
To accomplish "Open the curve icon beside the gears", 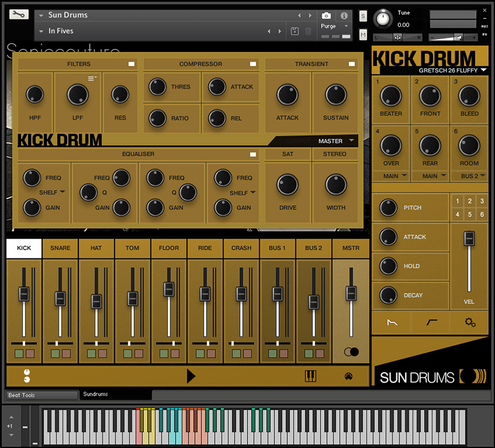I will (x=431, y=322).
